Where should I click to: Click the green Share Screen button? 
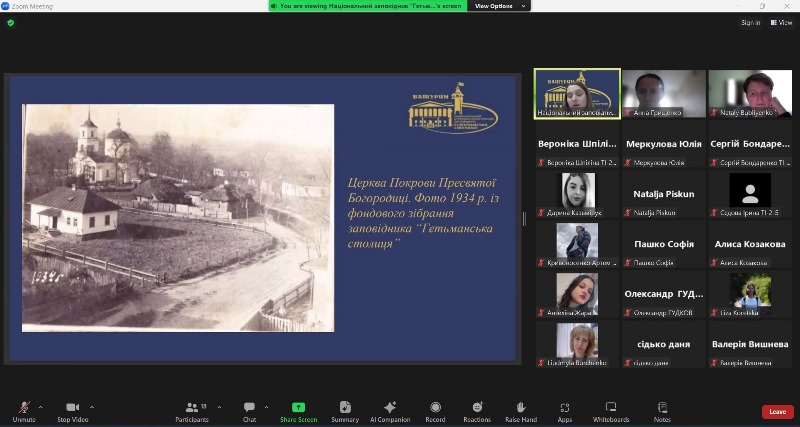click(298, 411)
